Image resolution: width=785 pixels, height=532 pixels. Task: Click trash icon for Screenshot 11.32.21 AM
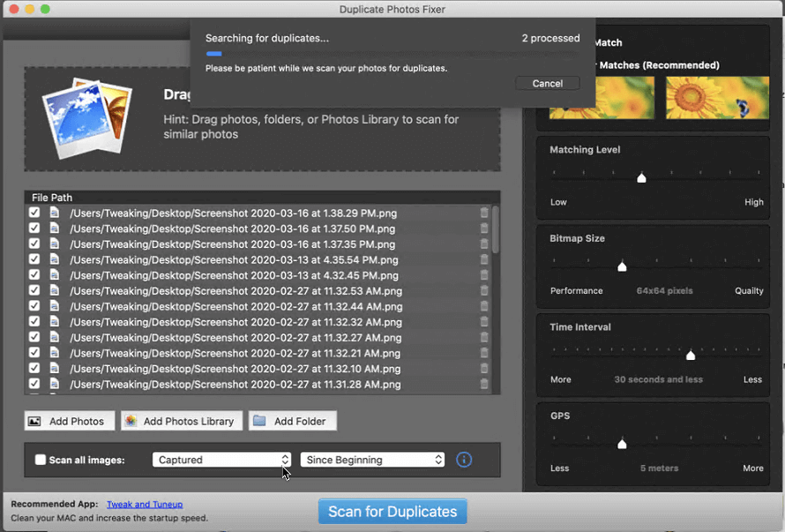point(484,353)
